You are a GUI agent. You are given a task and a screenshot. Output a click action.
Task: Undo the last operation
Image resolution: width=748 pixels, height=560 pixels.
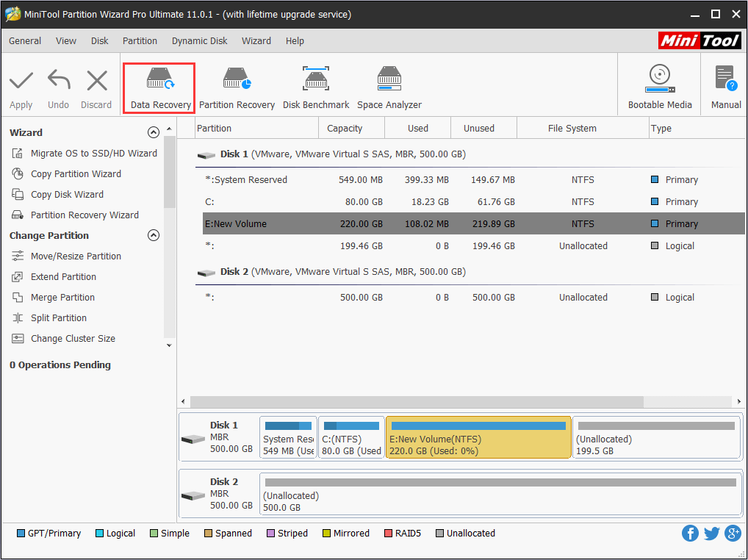[x=59, y=90]
